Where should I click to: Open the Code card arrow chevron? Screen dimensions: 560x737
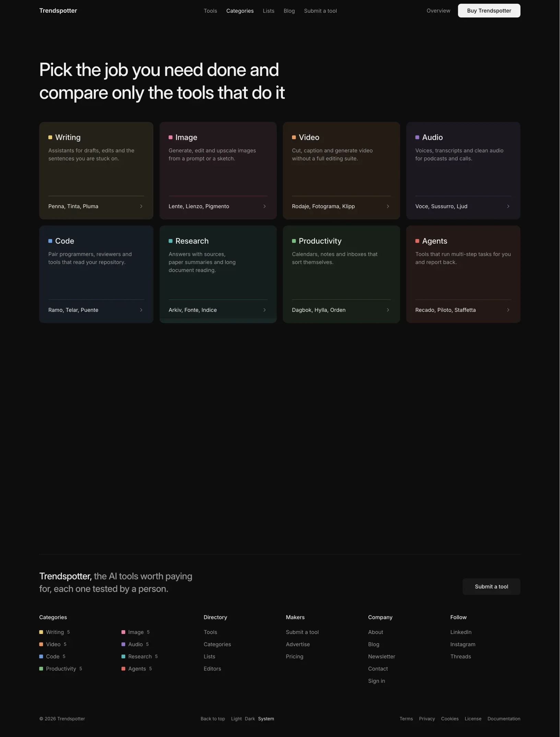(x=141, y=310)
